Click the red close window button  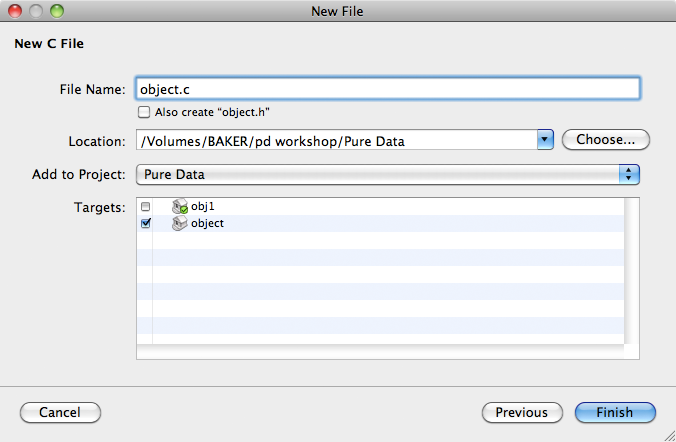(x=15, y=11)
